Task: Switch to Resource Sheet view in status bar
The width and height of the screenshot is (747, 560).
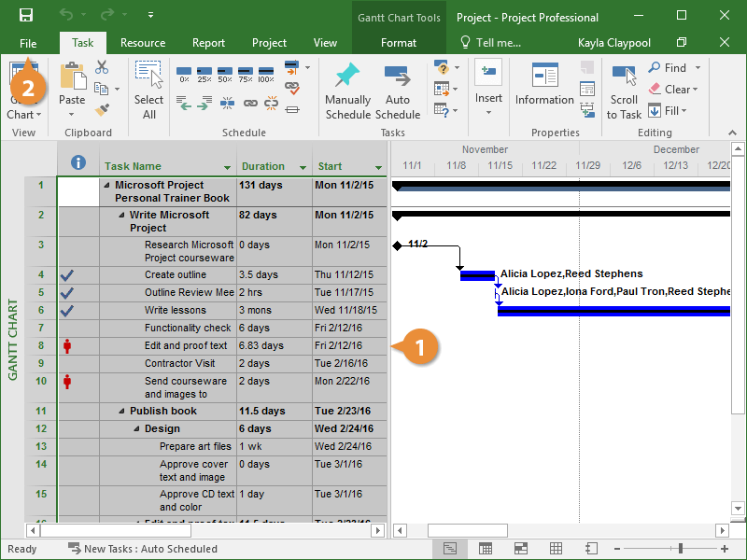Action: [557, 549]
